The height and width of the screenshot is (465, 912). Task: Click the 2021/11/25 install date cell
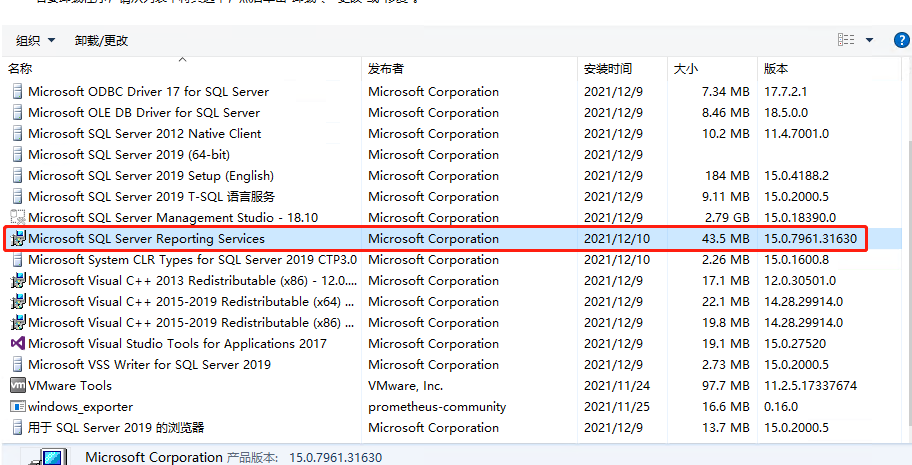click(x=617, y=406)
